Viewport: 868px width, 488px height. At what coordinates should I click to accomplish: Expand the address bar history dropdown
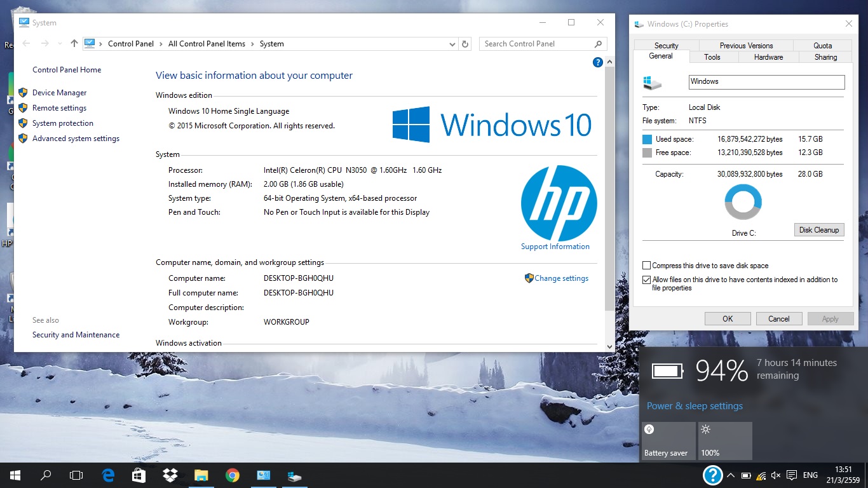click(x=452, y=44)
